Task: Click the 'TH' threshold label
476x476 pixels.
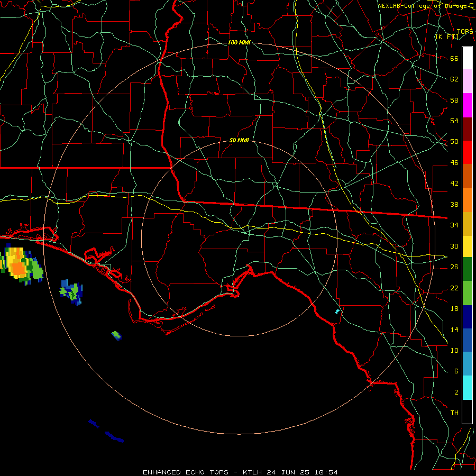Action: [x=454, y=413]
